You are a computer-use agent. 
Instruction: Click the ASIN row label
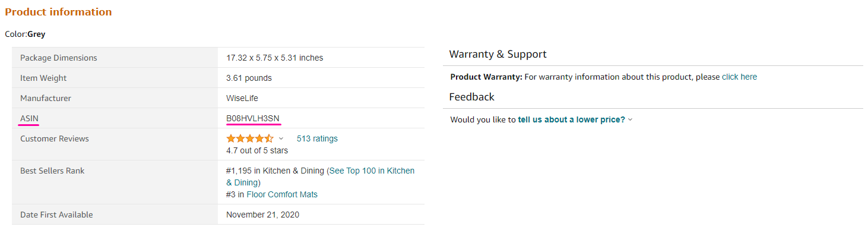[x=30, y=118]
